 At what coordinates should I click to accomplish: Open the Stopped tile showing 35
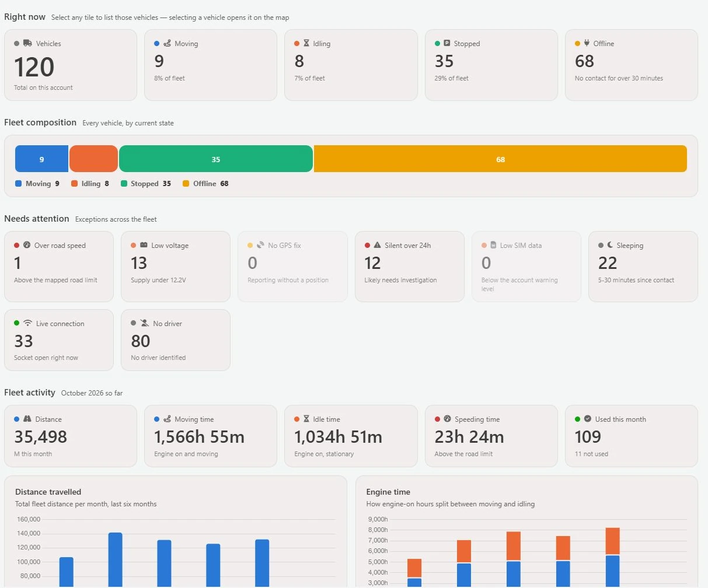click(491, 65)
